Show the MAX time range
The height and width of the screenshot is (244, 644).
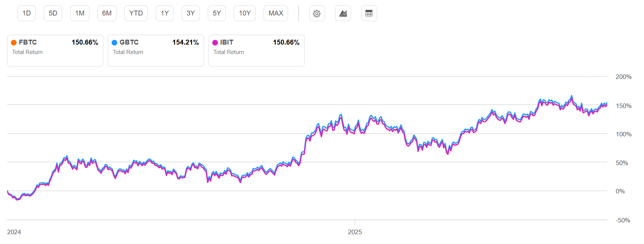click(276, 14)
